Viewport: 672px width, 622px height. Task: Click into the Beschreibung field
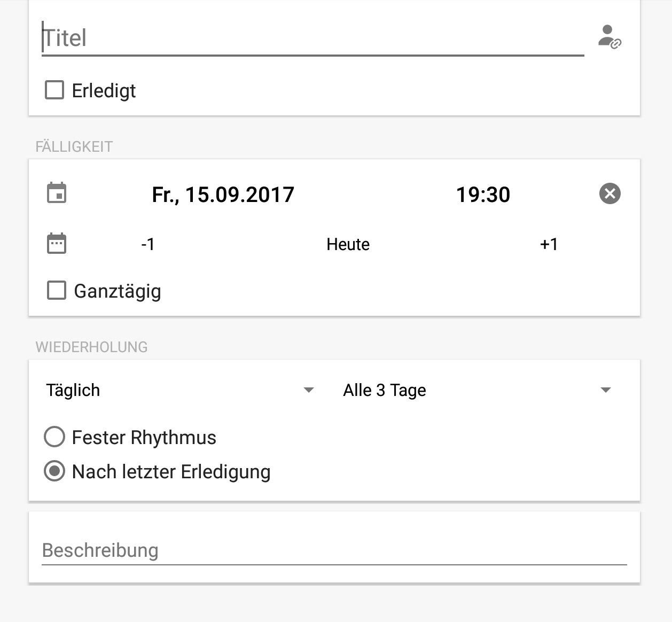(334, 550)
